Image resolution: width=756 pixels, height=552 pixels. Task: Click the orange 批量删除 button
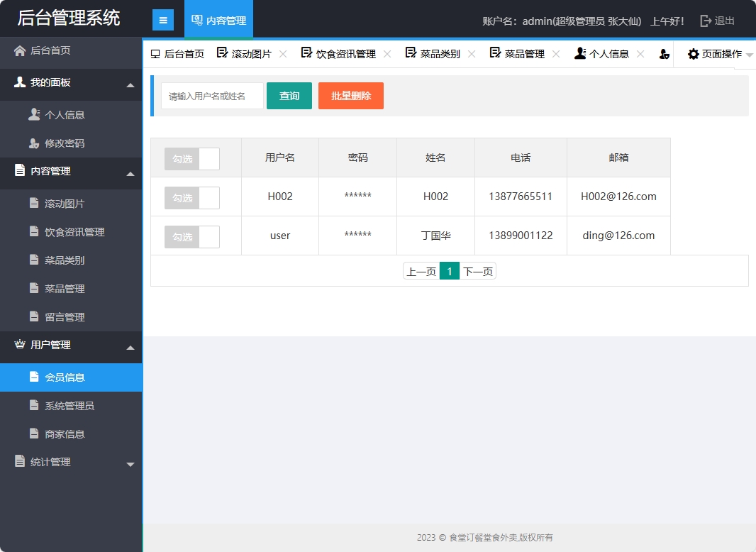[350, 95]
